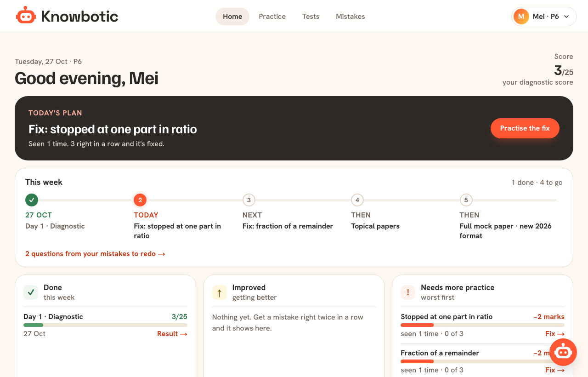Screen dimensions: 588x377
Task: Open the Day 1 Diagnostic Result link
Action: point(172,334)
